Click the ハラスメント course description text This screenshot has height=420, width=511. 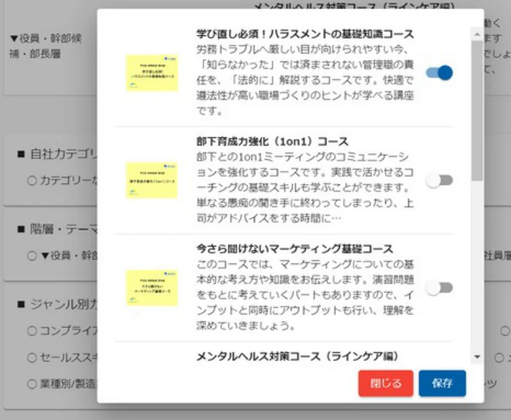click(x=305, y=80)
